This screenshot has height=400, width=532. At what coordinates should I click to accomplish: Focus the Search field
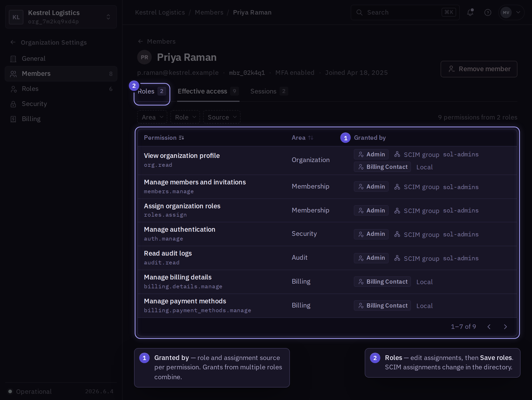(x=405, y=12)
